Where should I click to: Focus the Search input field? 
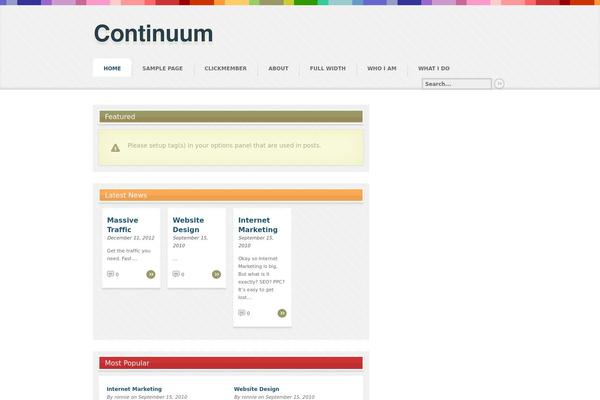(x=457, y=84)
